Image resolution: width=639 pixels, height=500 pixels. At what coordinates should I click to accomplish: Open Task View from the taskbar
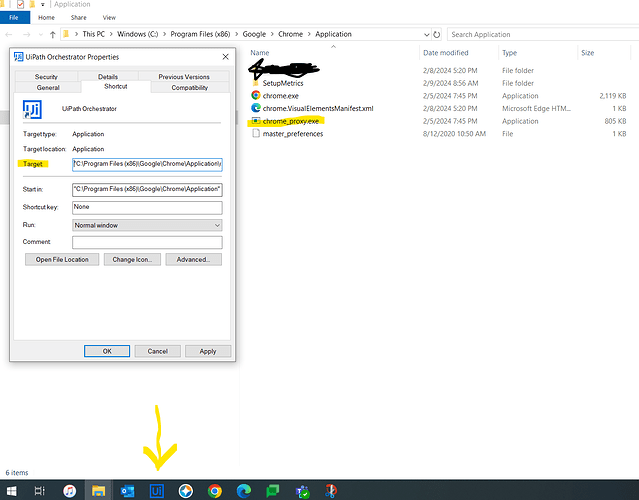pos(40,491)
